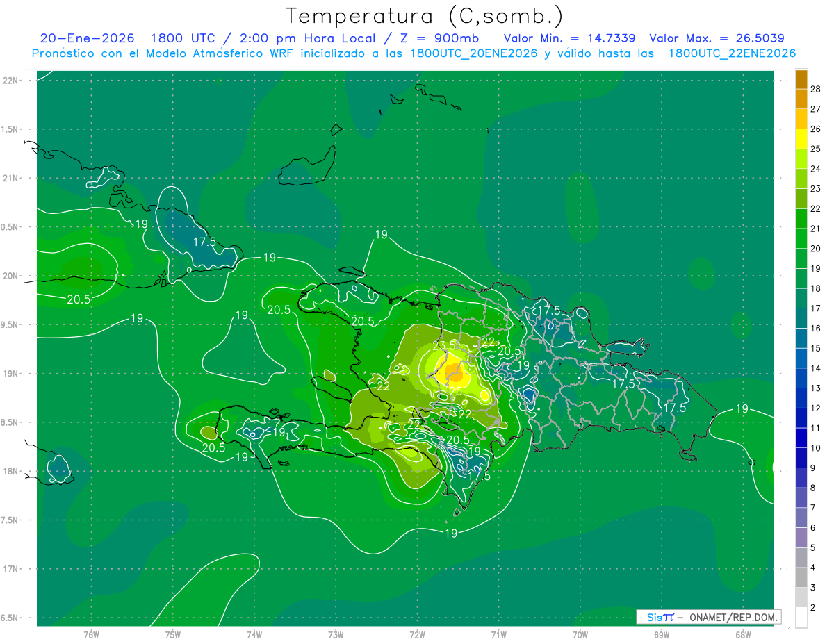This screenshot has height=644, width=834.
Task: Select the blue swatch between 15 and 16
Action: [x=801, y=338]
